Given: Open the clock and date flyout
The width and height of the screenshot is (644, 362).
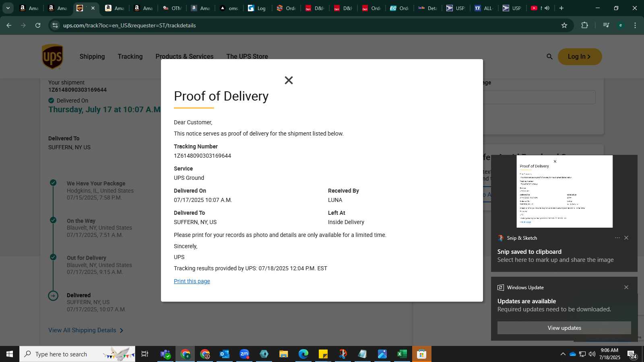Looking at the screenshot, I should click(x=609, y=354).
